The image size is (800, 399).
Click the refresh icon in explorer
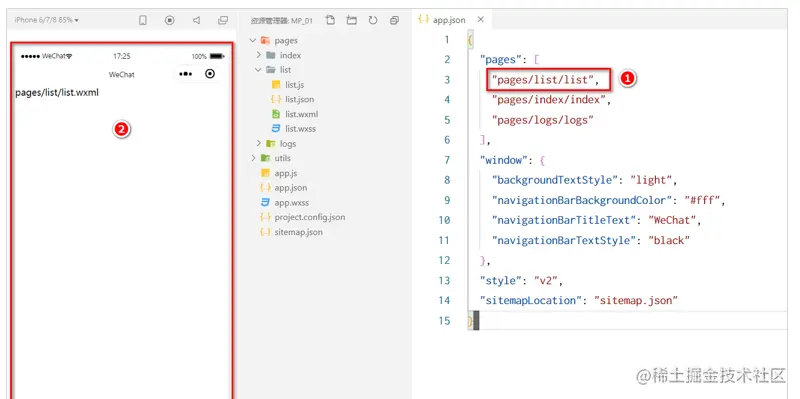pyautogui.click(x=373, y=20)
